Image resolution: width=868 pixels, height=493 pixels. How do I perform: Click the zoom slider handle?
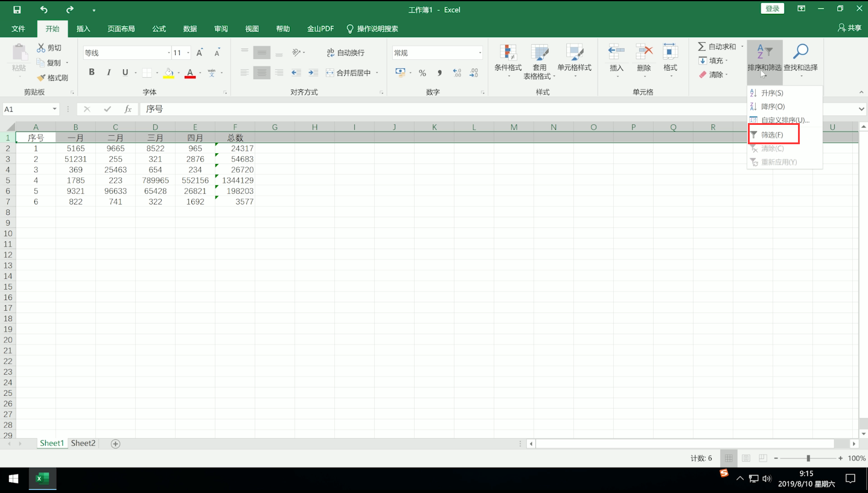(808, 459)
